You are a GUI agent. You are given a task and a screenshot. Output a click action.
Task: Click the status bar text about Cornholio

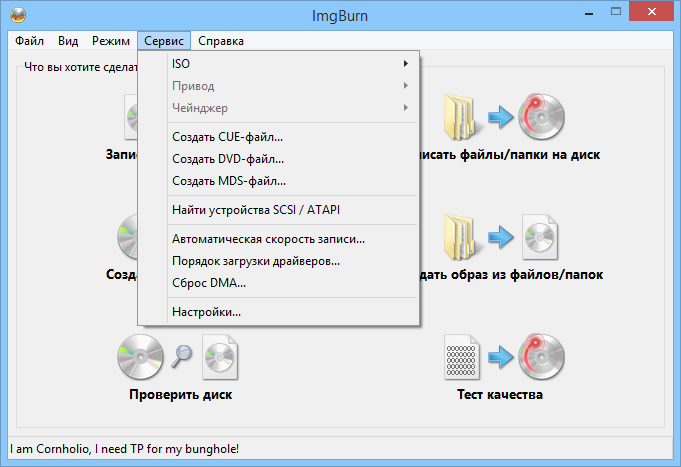point(125,449)
